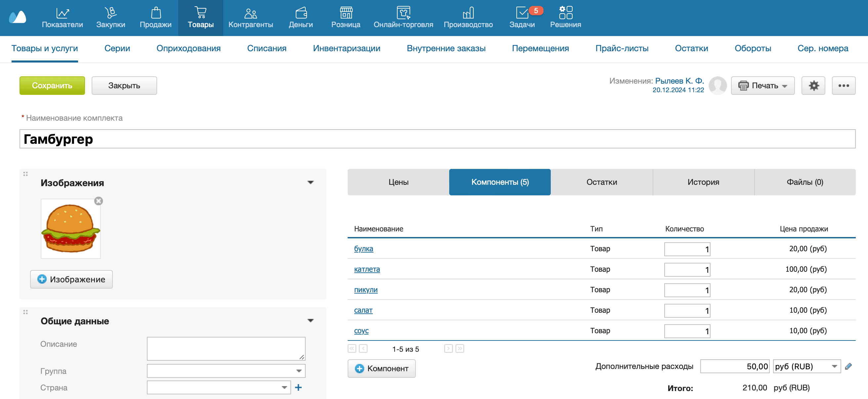Open the Закупки section icon

tap(110, 13)
